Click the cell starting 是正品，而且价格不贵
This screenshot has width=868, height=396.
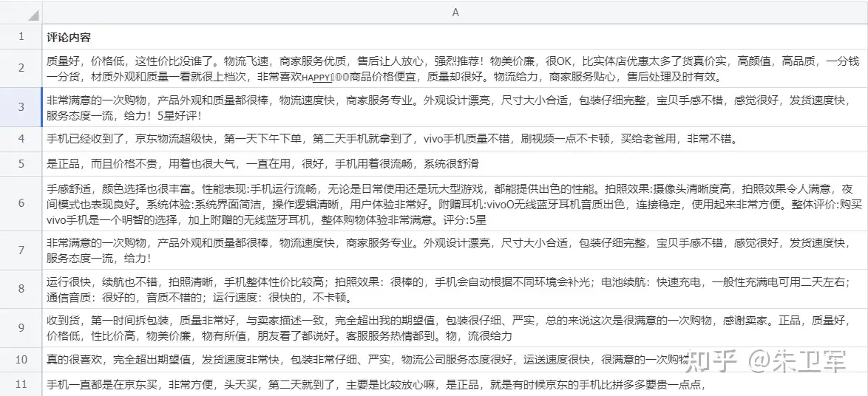tap(455, 164)
